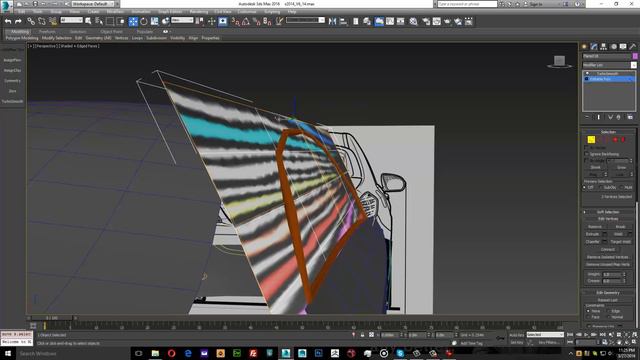Select TurboSmooth in the modifier stack

tap(608, 73)
